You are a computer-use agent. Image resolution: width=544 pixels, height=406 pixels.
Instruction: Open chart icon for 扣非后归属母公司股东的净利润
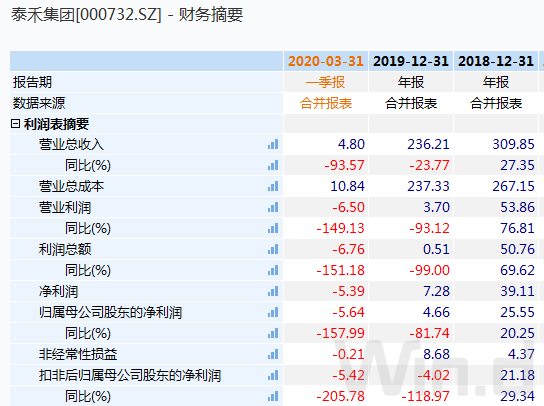(x=273, y=375)
